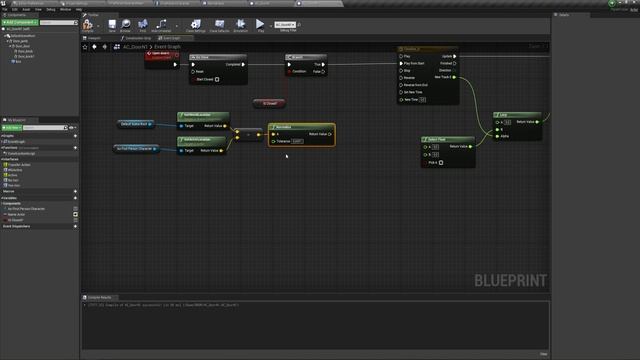Screen dimensions: 640x360
Task: Switch to the Viewport tab
Action: tap(94, 38)
